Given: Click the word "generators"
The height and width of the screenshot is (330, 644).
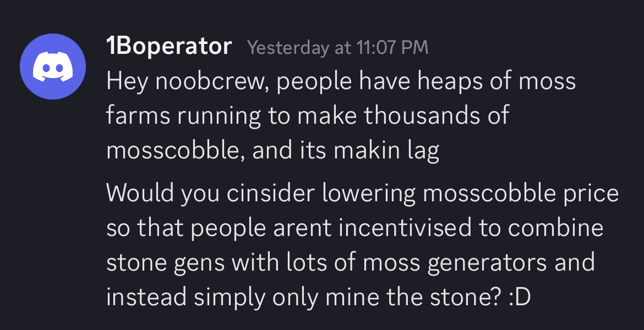Looking at the screenshot, I should tap(487, 263).
